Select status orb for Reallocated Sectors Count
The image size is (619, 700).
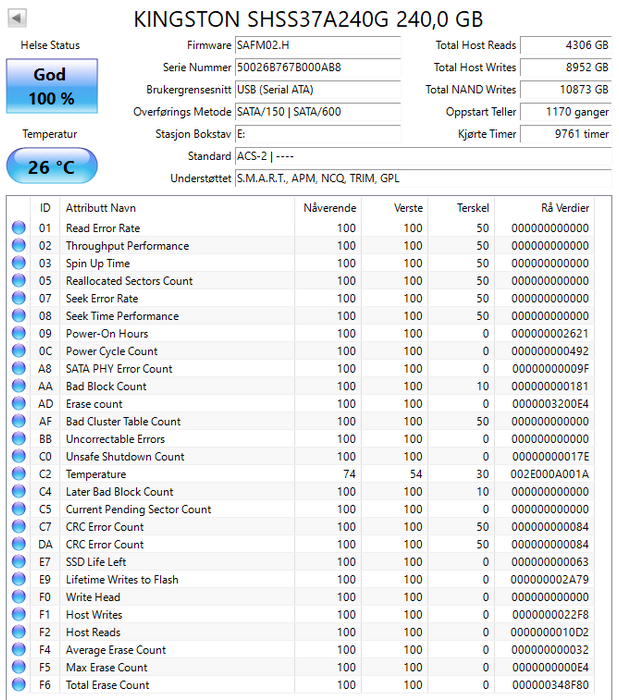(19, 280)
